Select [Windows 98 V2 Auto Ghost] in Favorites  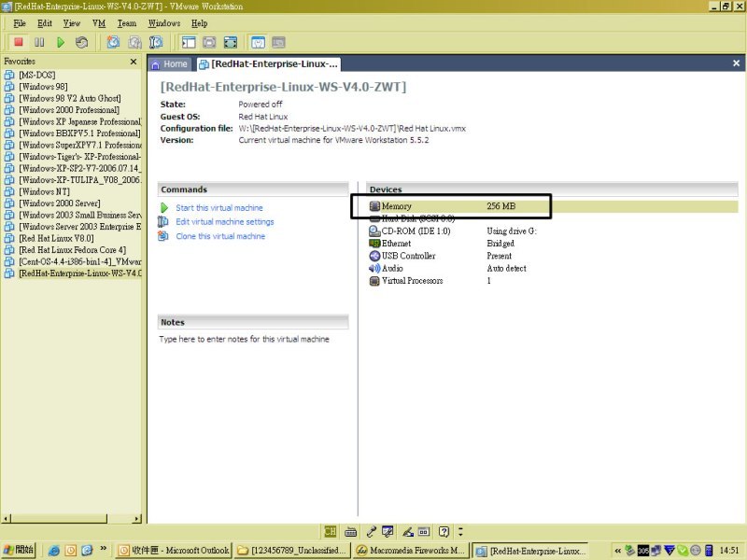tap(69, 98)
